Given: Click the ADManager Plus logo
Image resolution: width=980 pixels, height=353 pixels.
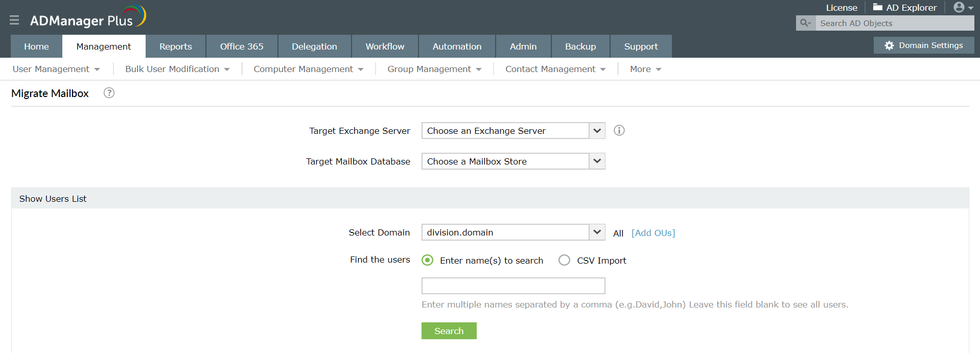Looking at the screenshot, I should (88, 18).
